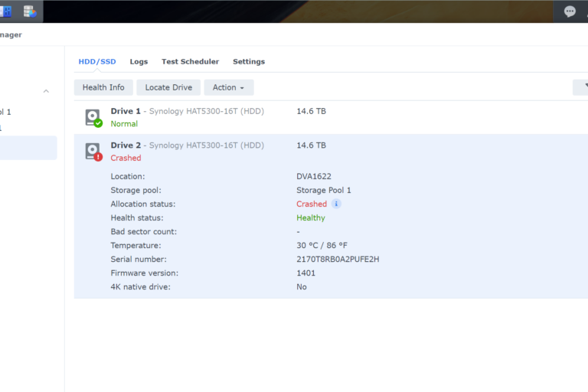Click the info icon beside Crashed allocation status
The image size is (588, 392).
[336, 204]
